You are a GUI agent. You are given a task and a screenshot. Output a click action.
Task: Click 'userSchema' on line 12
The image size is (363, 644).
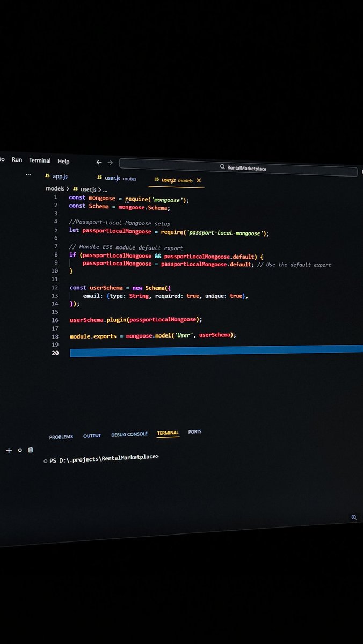tap(106, 288)
